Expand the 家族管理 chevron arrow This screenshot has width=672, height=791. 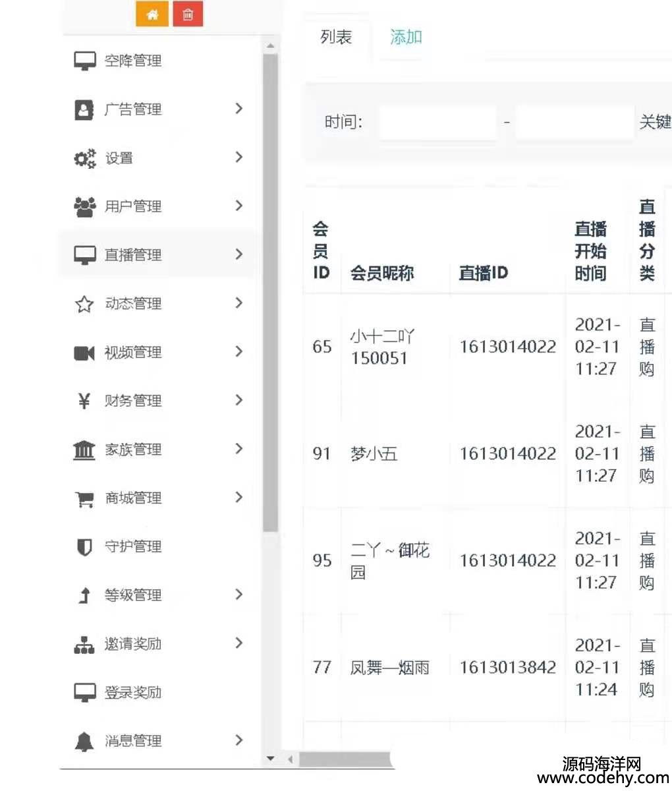[x=238, y=449]
